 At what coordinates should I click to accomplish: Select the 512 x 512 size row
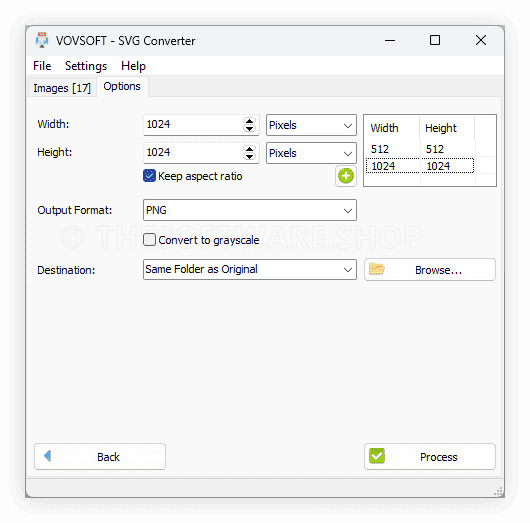pos(420,149)
